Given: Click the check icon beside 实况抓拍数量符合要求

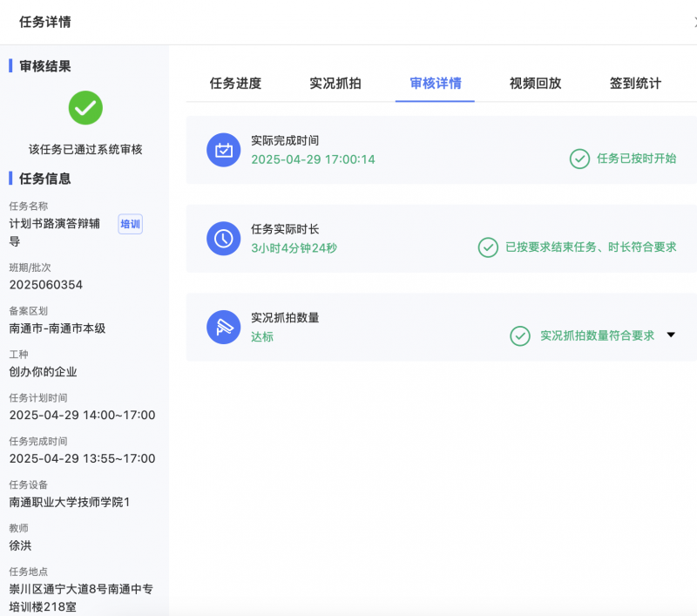Looking at the screenshot, I should (520, 335).
